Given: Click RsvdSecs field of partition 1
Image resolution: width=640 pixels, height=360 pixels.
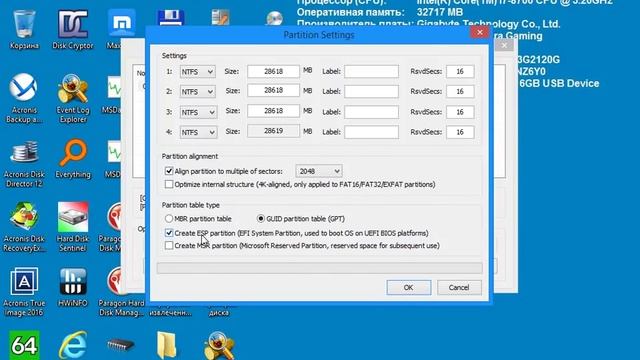Looking at the screenshot, I should pyautogui.click(x=460, y=71).
